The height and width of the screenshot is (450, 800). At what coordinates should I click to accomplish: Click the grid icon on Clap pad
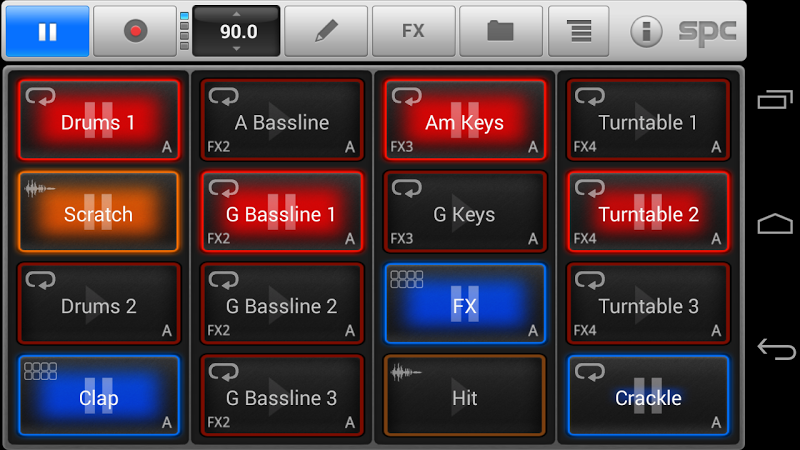40,371
